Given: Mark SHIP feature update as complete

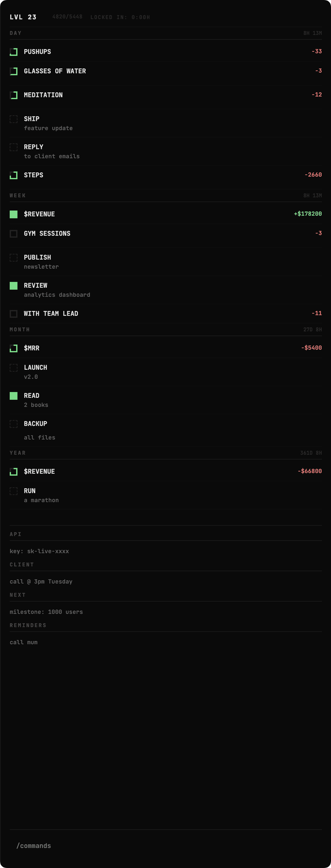Looking at the screenshot, I should pos(14,119).
